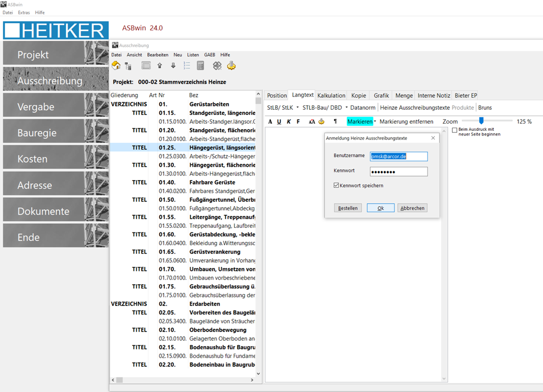Apply the A font format icon

click(270, 122)
